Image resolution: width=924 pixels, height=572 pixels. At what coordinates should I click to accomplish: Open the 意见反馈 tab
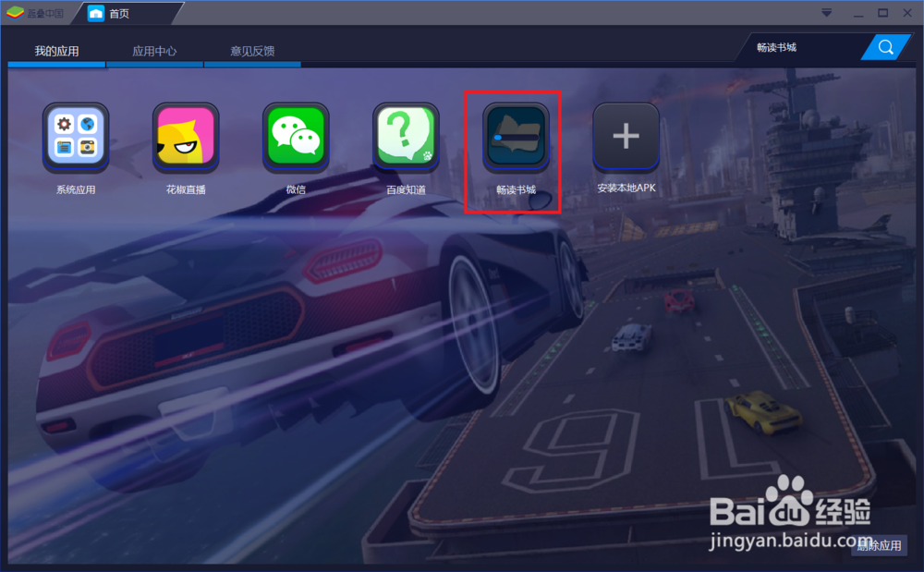[x=252, y=51]
